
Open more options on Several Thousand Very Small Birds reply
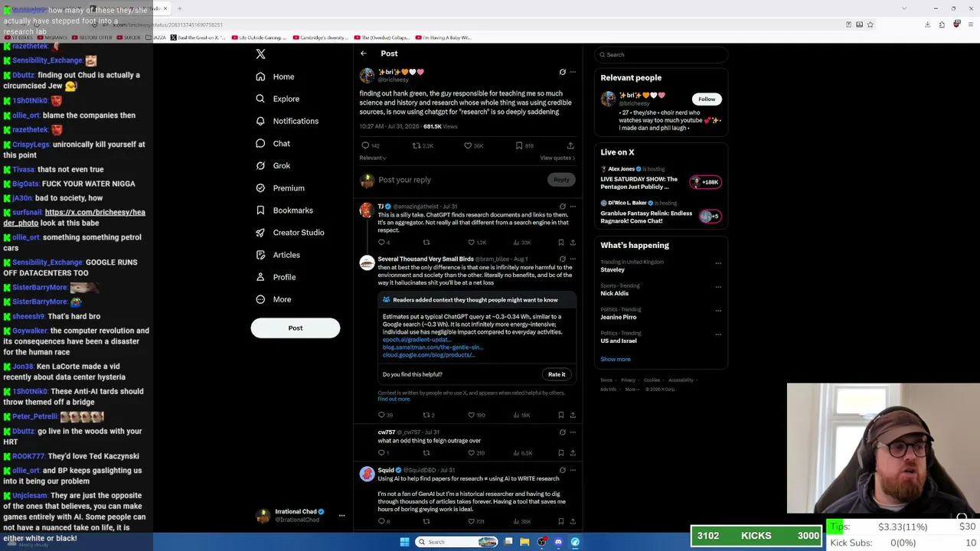click(x=573, y=259)
